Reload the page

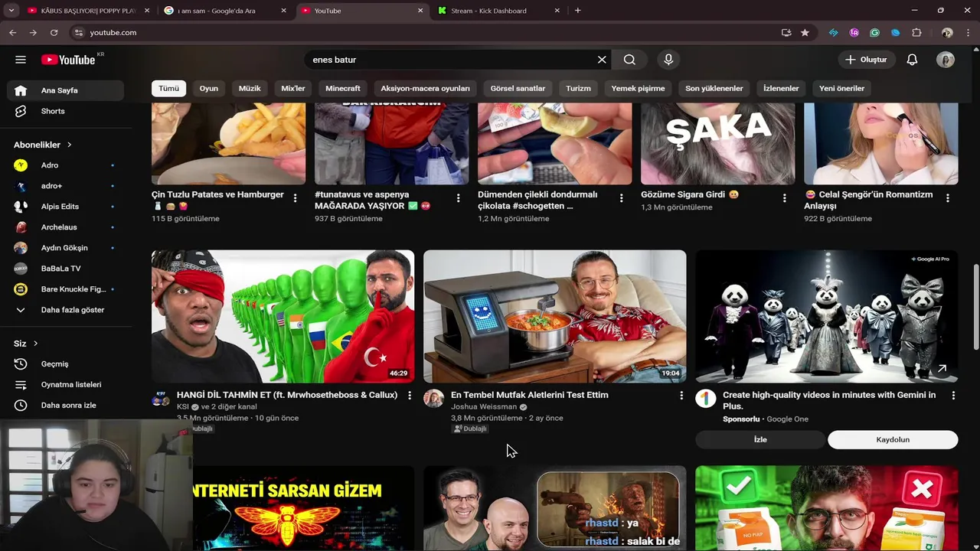coord(54,33)
